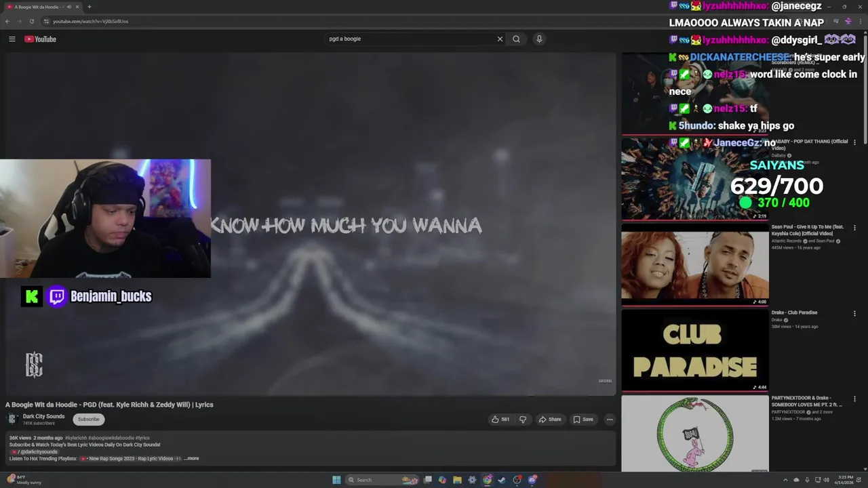The image size is (868, 488).
Task: Launch Copilot from the taskbar
Action: point(442,480)
